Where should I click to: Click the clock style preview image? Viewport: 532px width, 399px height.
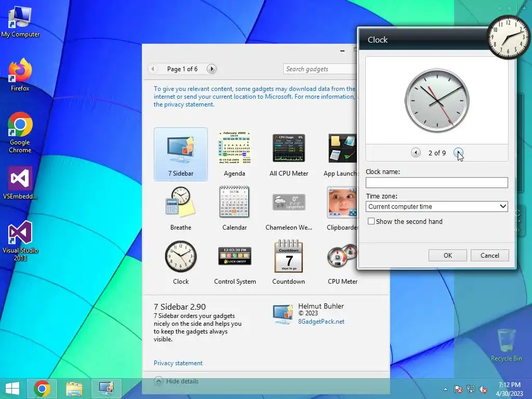click(437, 100)
